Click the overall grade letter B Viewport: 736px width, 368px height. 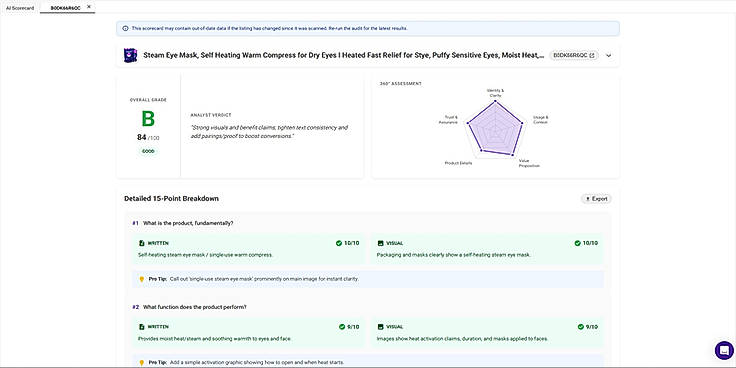[x=148, y=119]
